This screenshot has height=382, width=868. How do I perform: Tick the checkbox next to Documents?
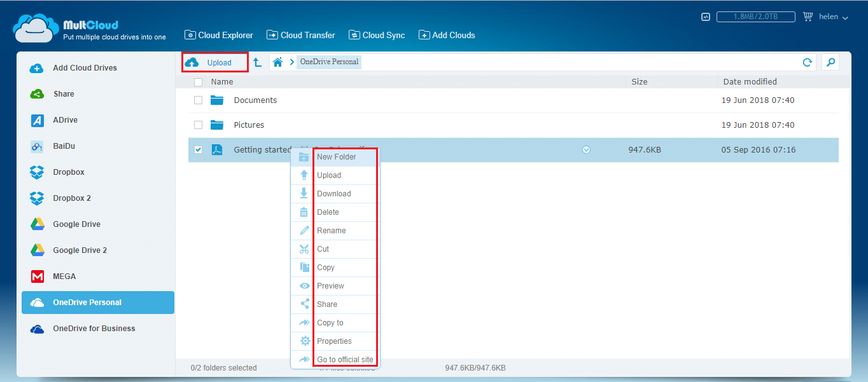(x=198, y=100)
